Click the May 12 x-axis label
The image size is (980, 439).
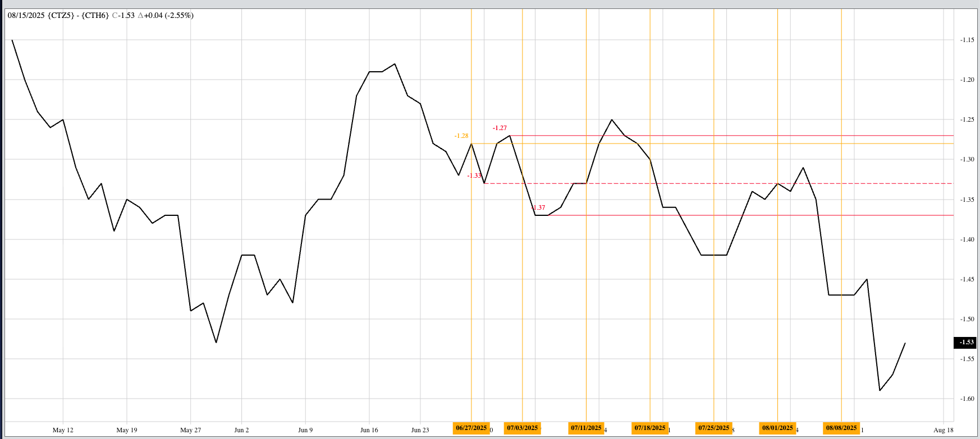(63, 430)
